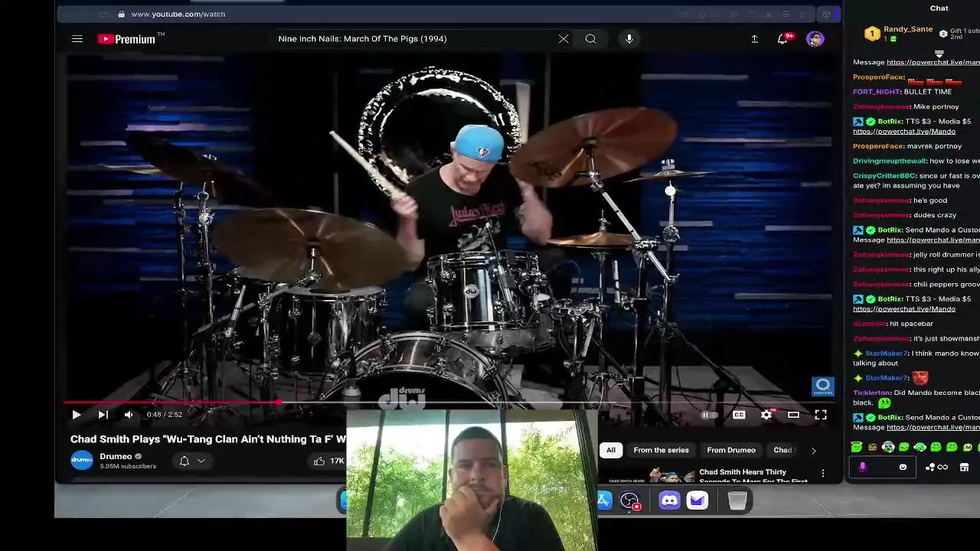Skip to the next video
The height and width of the screenshot is (551, 980).
[x=103, y=415]
